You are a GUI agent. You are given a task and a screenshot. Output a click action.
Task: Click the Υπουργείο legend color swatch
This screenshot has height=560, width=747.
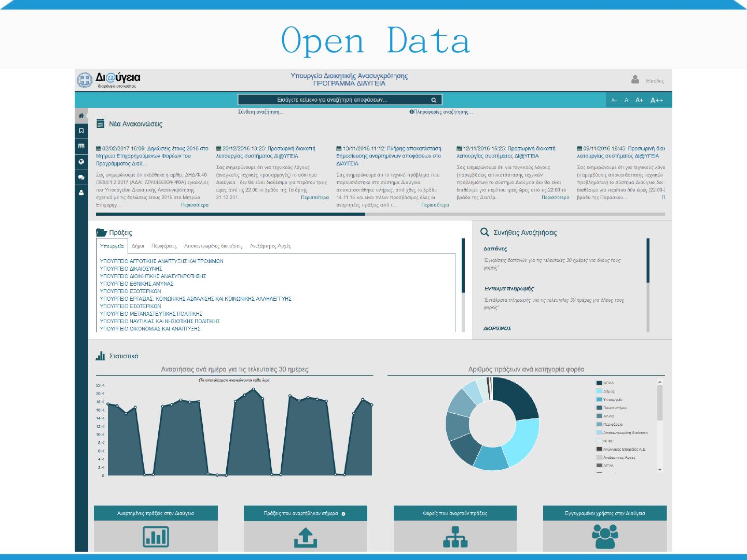pos(599,400)
